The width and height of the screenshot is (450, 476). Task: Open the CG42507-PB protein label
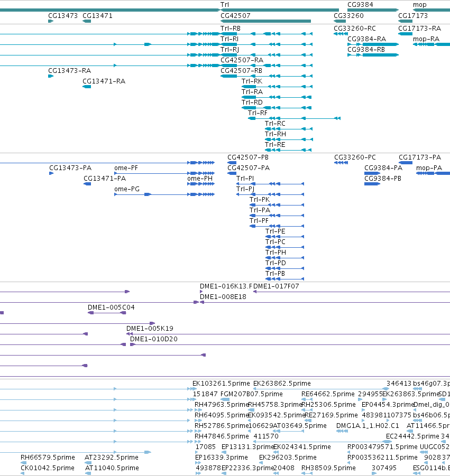pyautogui.click(x=248, y=157)
